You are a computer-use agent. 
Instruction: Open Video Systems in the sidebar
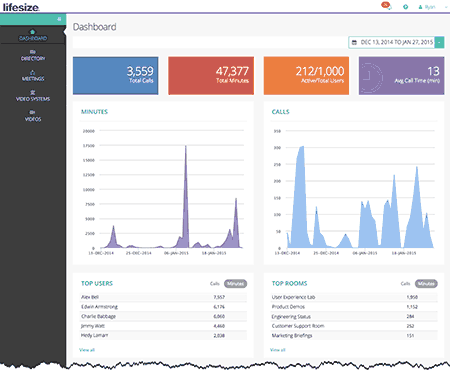tap(33, 96)
